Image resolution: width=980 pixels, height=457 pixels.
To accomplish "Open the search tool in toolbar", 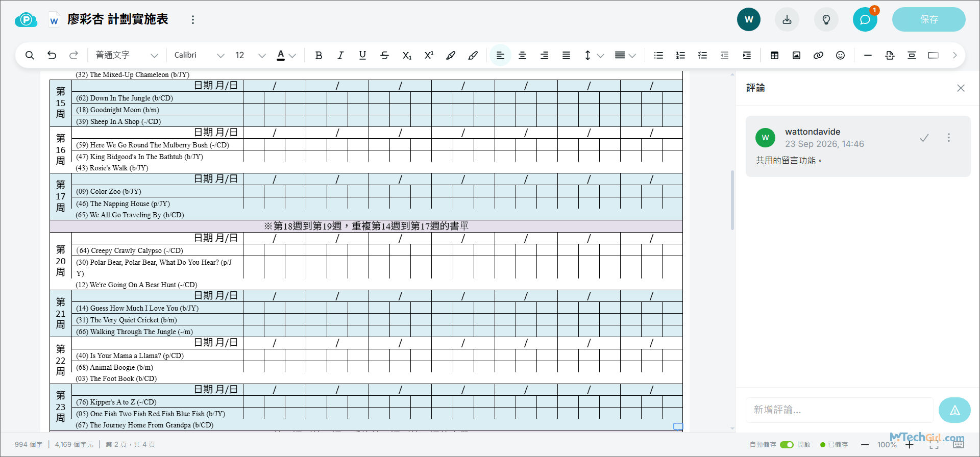I will pos(30,55).
